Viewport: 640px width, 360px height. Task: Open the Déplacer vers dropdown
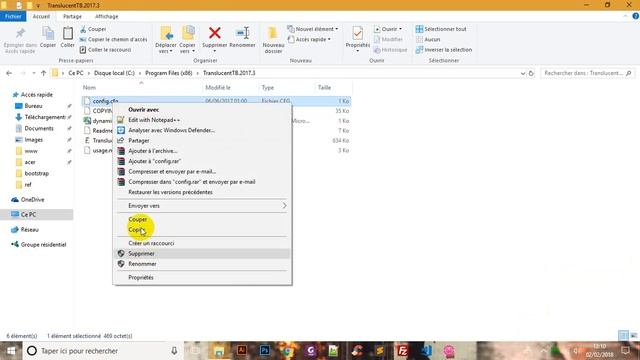[x=166, y=40]
